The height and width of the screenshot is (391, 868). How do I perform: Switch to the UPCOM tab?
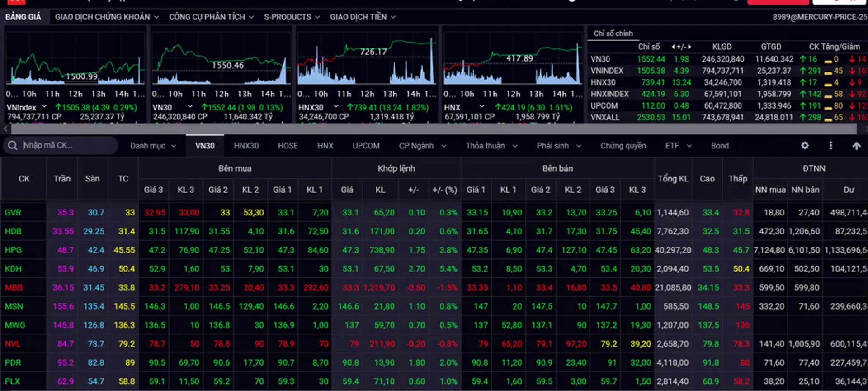pos(366,146)
